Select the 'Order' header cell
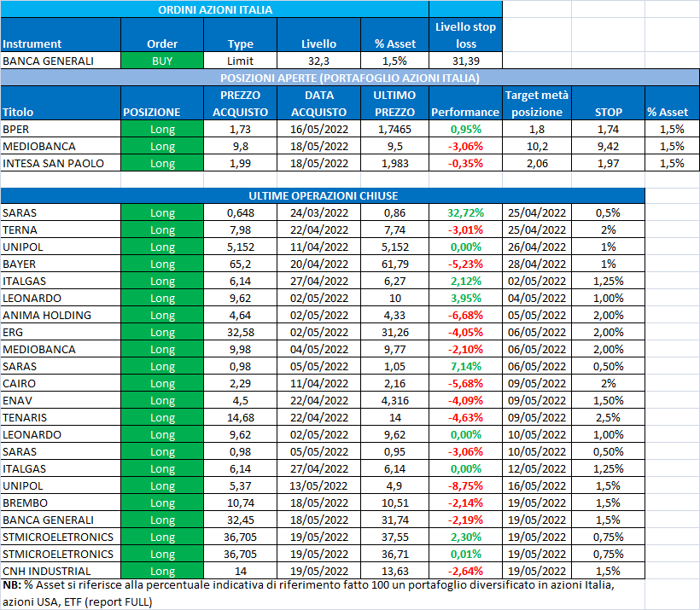The width and height of the screenshot is (700, 610). 162,35
